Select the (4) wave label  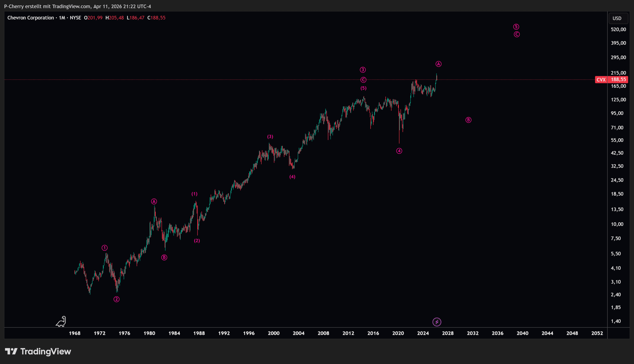pos(292,177)
